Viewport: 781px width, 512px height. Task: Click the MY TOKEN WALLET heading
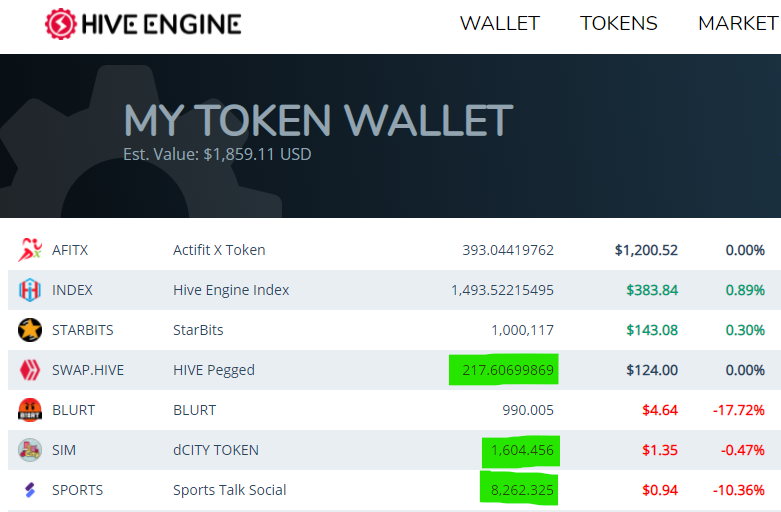(x=318, y=120)
